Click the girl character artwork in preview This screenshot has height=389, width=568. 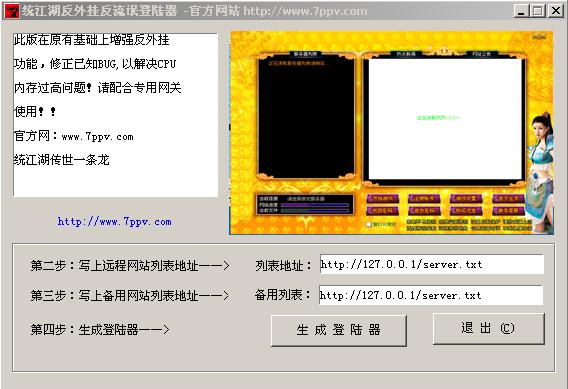pos(540,172)
